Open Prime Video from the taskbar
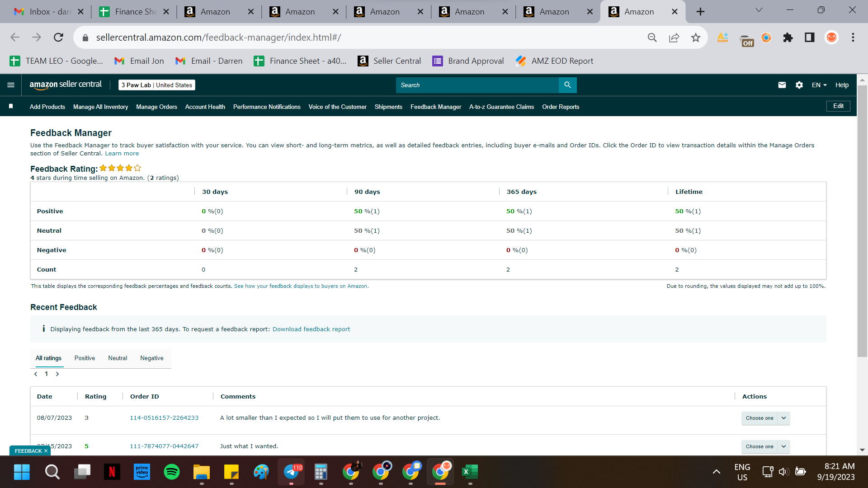This screenshot has height=488, width=868. (142, 472)
